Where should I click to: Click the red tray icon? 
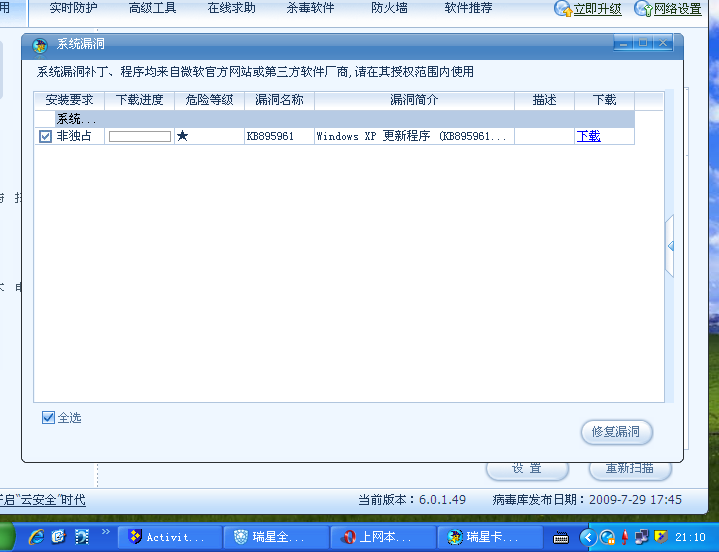625,537
